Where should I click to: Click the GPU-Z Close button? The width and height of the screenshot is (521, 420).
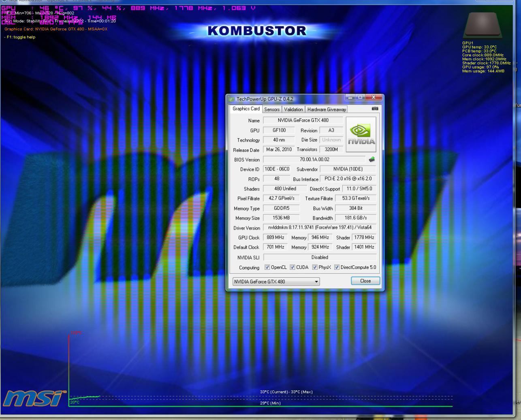coord(365,281)
